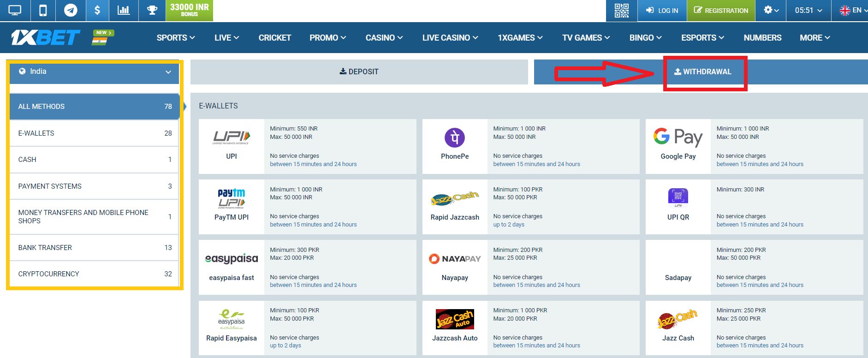Choose the PhonePe payment logo
This screenshot has height=358, width=868.
click(455, 137)
